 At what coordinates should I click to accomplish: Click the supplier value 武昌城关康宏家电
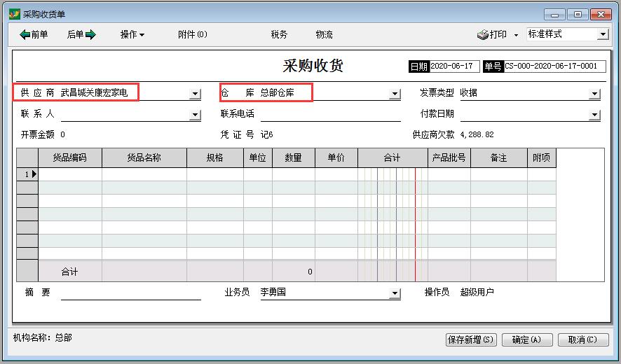94,93
